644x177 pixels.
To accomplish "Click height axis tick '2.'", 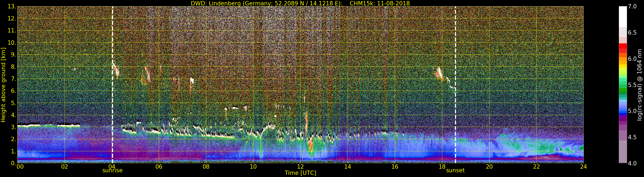I will 13,139.
